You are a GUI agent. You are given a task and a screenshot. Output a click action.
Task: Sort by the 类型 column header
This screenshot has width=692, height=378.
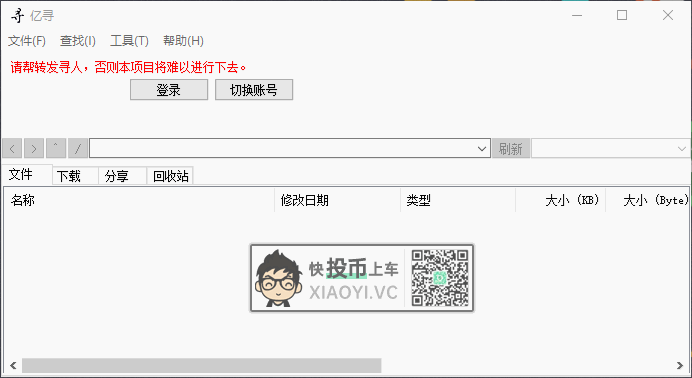(458, 200)
